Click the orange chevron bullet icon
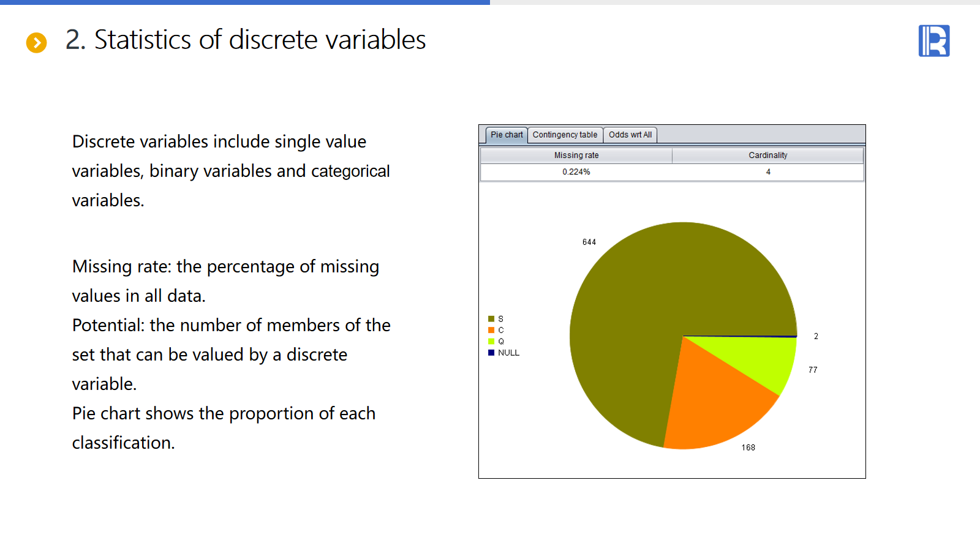Image resolution: width=980 pixels, height=551 pixels. pos(37,42)
